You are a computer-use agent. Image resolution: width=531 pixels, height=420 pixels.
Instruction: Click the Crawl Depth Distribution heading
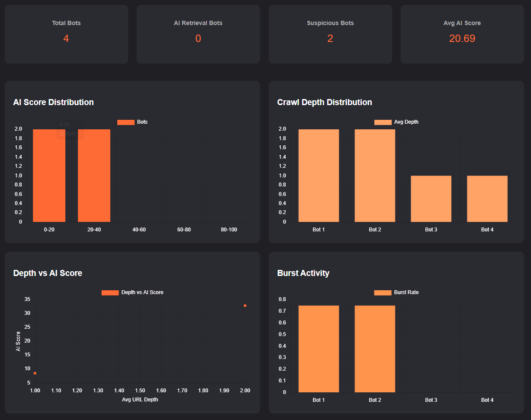coord(325,103)
